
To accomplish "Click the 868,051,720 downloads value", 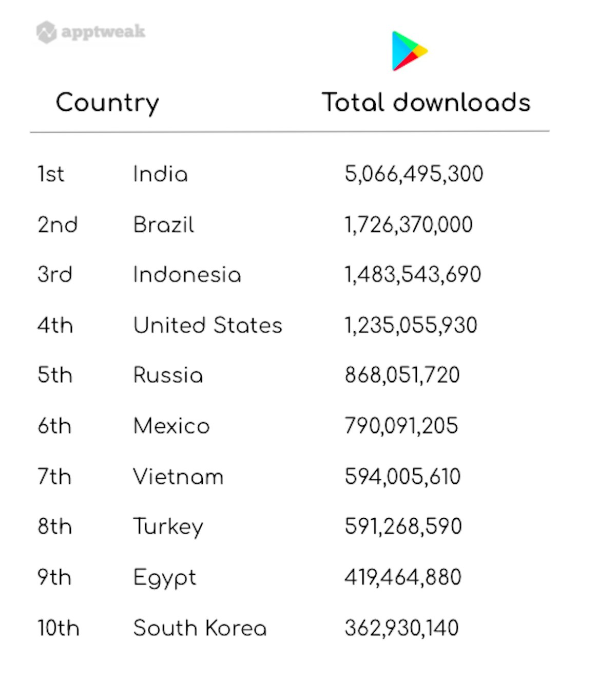I will [x=402, y=375].
